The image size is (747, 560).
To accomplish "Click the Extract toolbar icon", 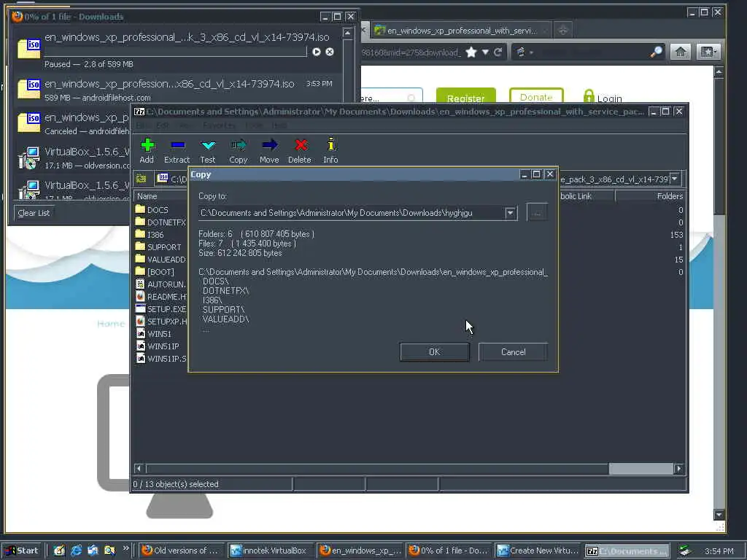I will coord(177,145).
